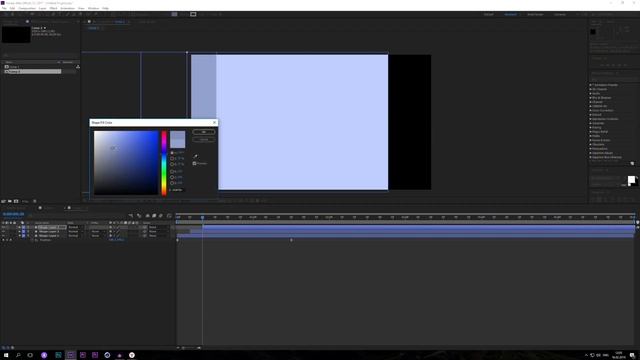Click the Comp 1 item icon in Project panel
Image resolution: width=640 pixels, height=360 pixels.
tap(7, 67)
